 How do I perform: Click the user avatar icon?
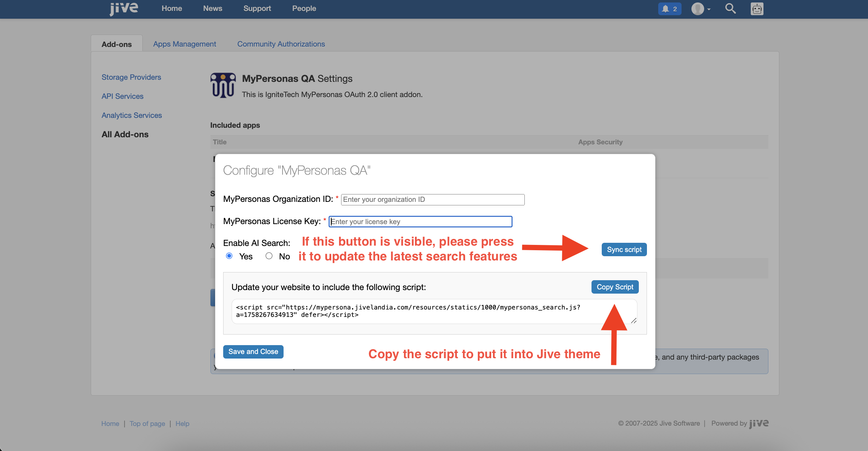coord(697,9)
